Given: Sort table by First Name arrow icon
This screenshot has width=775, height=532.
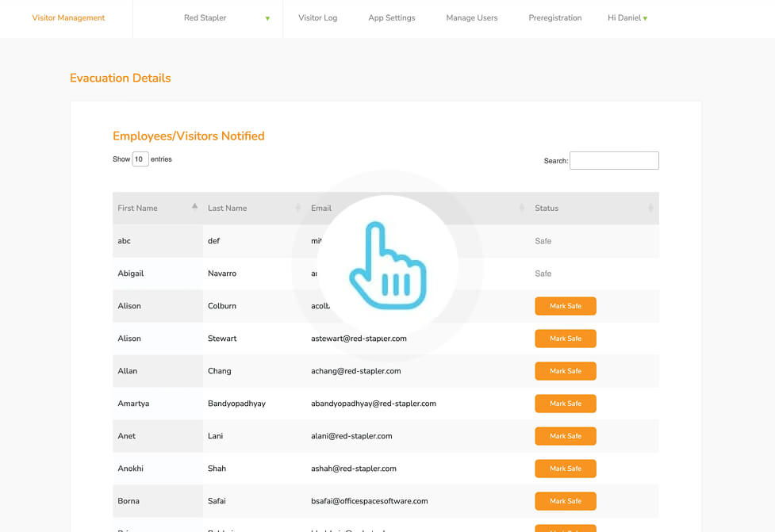Looking at the screenshot, I should [x=194, y=208].
